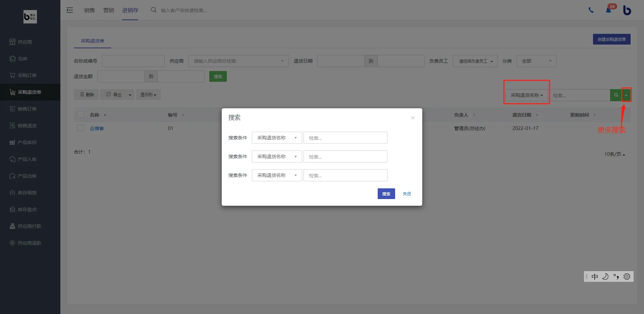Sort the table by 更新时间 column
This screenshot has height=314, width=644.
[583, 115]
